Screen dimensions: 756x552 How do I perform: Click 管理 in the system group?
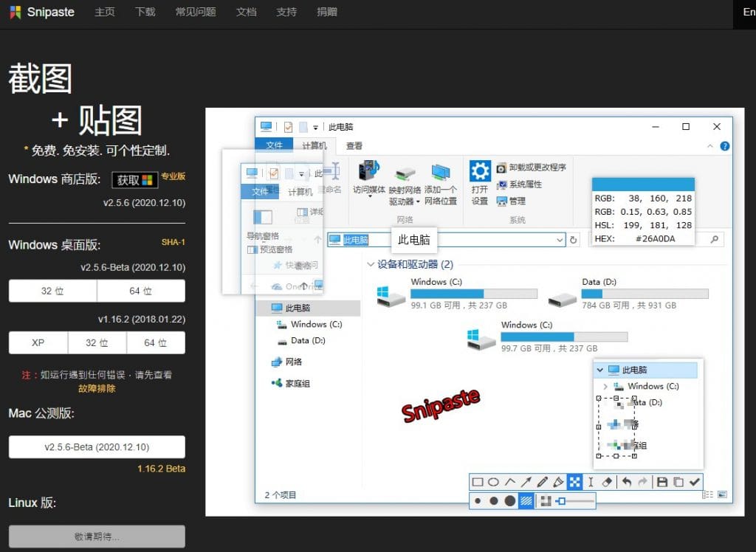(511, 201)
